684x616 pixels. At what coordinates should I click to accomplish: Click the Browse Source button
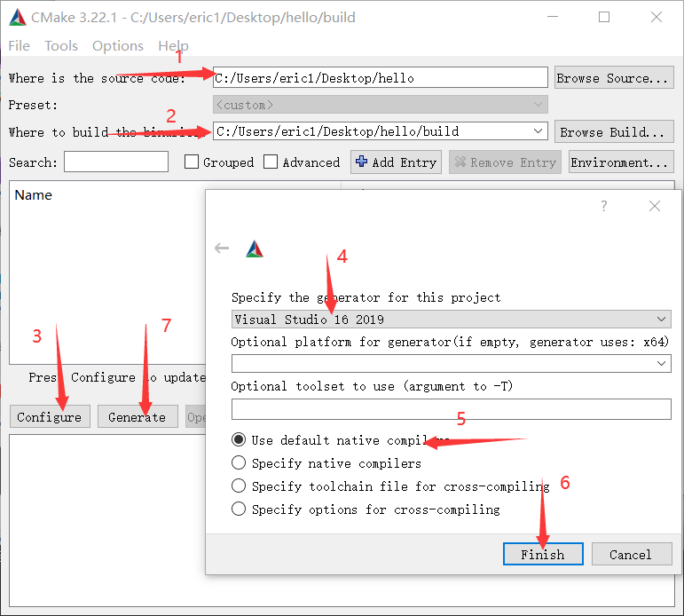(x=614, y=78)
